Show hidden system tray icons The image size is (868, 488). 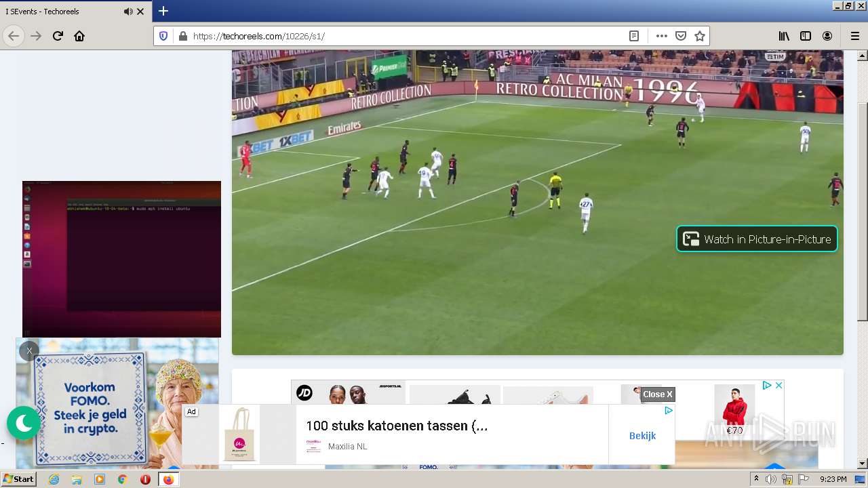coord(757,479)
